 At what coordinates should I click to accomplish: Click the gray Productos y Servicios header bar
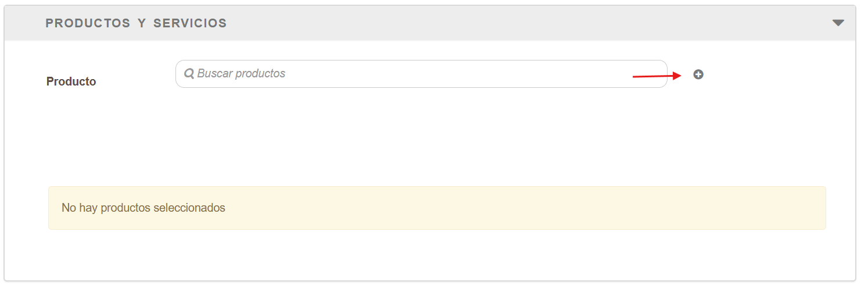pos(430,23)
